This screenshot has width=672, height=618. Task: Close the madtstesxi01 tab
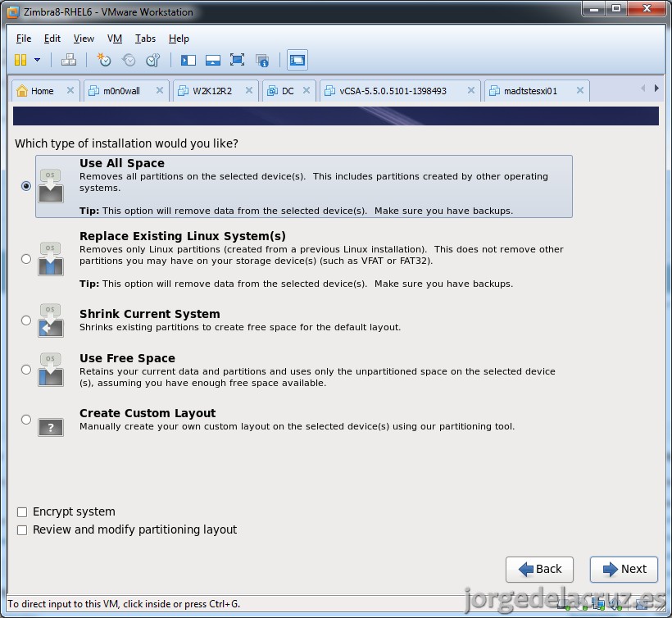coord(580,90)
